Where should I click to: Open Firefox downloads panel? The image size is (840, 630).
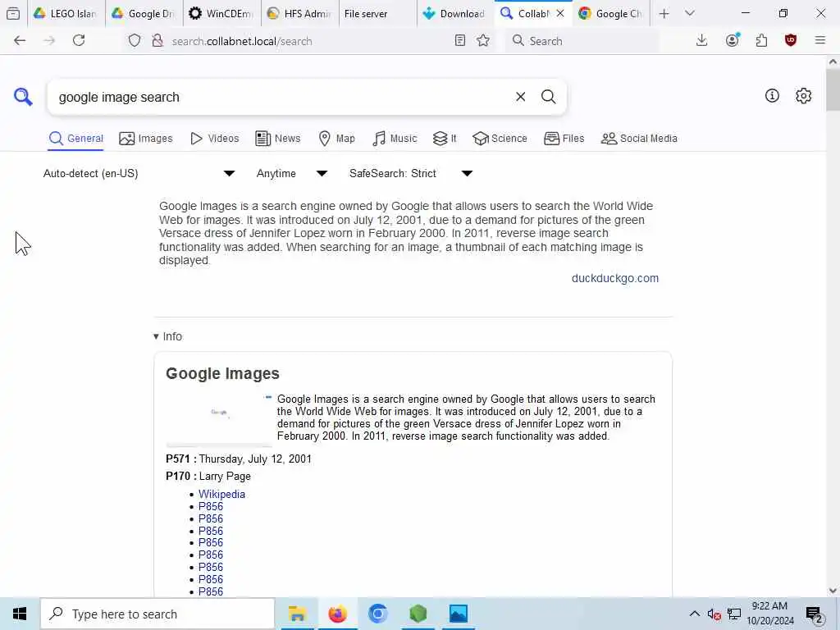702,41
